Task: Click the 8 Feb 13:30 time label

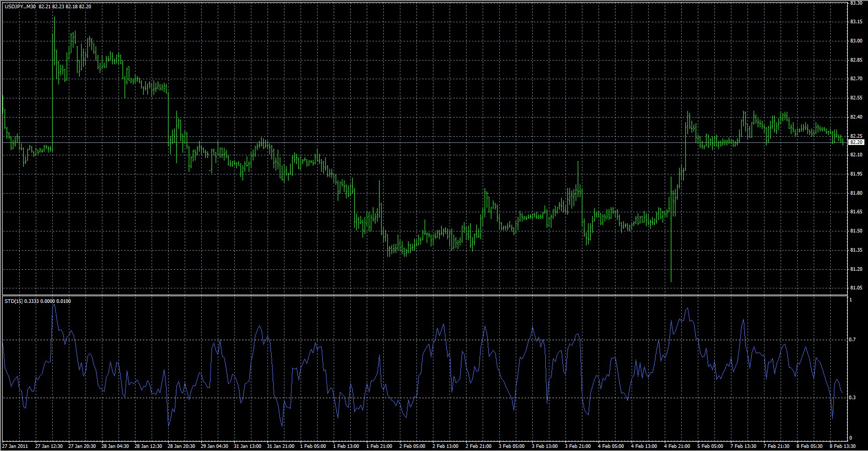Action: coord(844,446)
